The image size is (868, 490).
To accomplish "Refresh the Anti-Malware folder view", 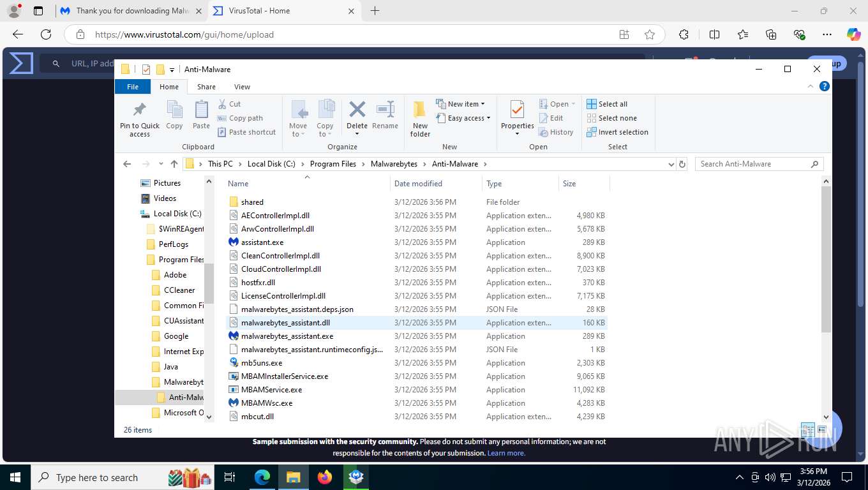I will point(682,164).
